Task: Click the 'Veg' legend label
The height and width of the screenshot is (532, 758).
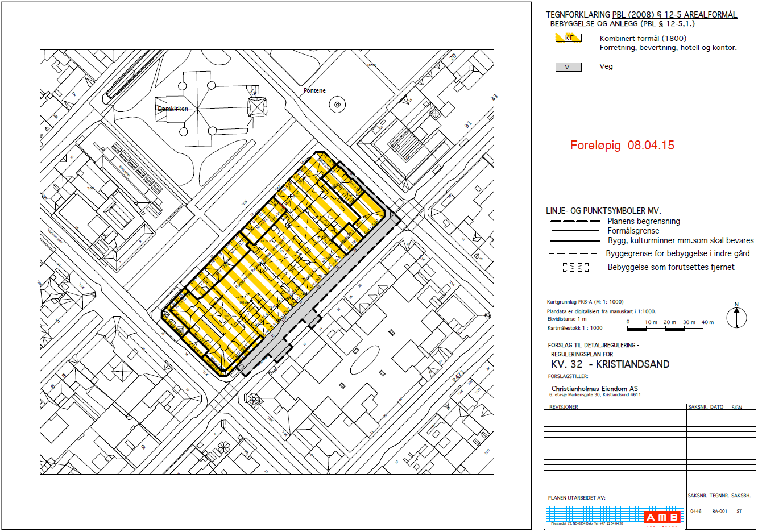Action: (606, 66)
